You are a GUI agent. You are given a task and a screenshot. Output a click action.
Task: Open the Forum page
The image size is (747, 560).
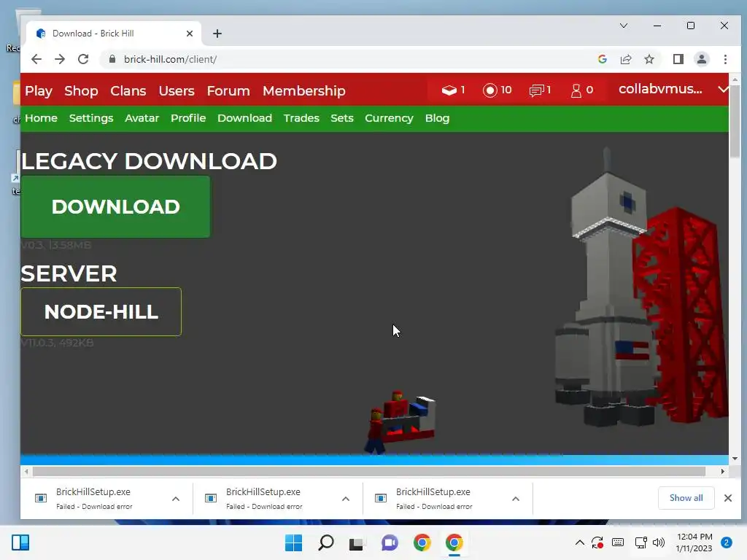[228, 90]
